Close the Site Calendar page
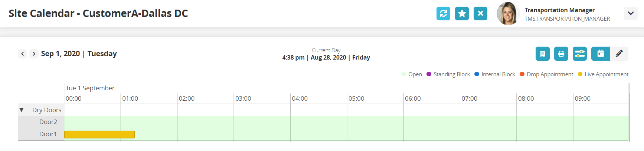 (x=480, y=14)
